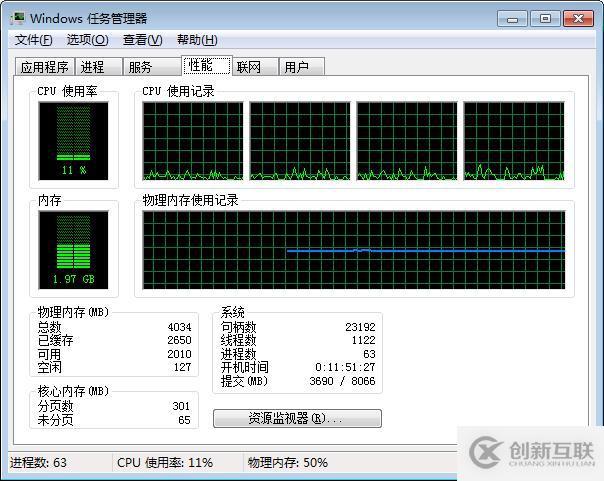This screenshot has width=604, height=481.
Task: Click status bar text CPU 使用率: 11%
Action: coord(165,462)
